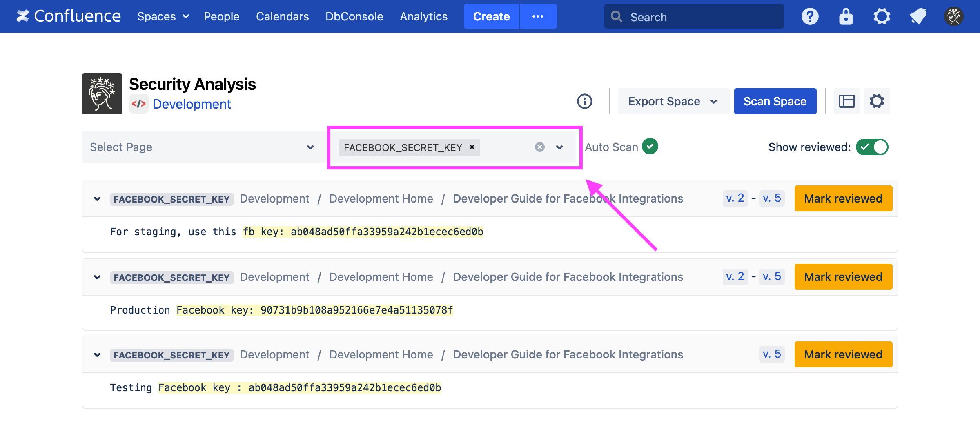Image resolution: width=980 pixels, height=443 pixels.
Task: Collapse the first FACEBOOK_SECRET_KEY finding
Action: pyautogui.click(x=97, y=199)
